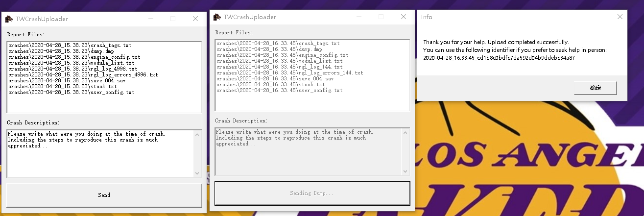The height and width of the screenshot is (216, 644).
Task: Click the Sending Dump... button in right uploader window
Action: point(312,193)
